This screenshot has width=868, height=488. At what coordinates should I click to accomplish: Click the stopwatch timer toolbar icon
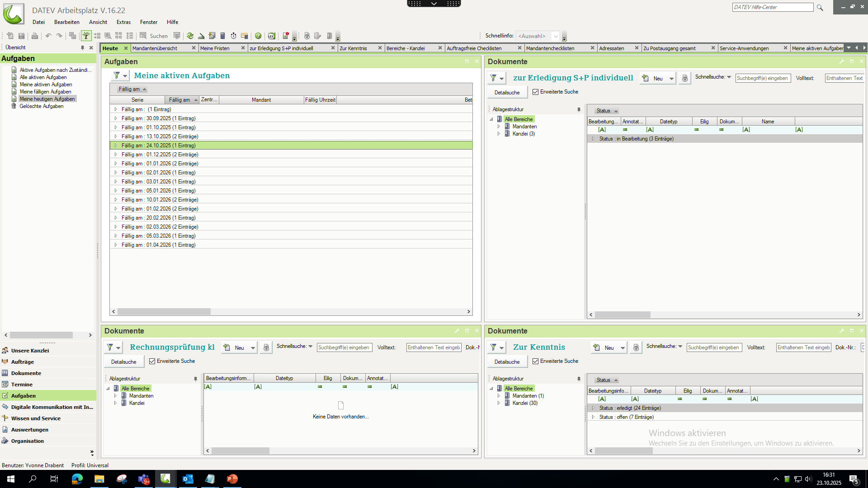[x=233, y=36]
